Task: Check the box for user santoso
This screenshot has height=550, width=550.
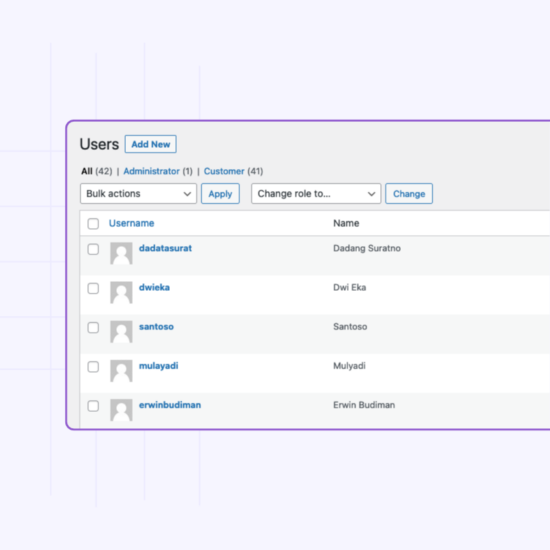Action: coord(93,328)
